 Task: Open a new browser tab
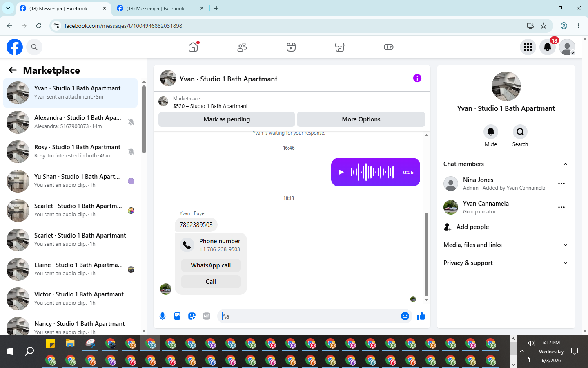216,8
